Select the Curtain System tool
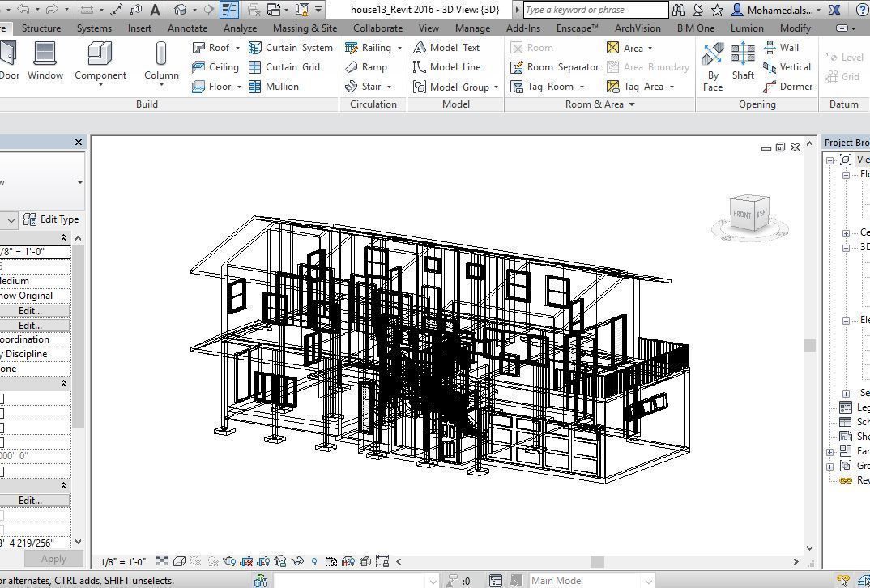 (x=291, y=48)
